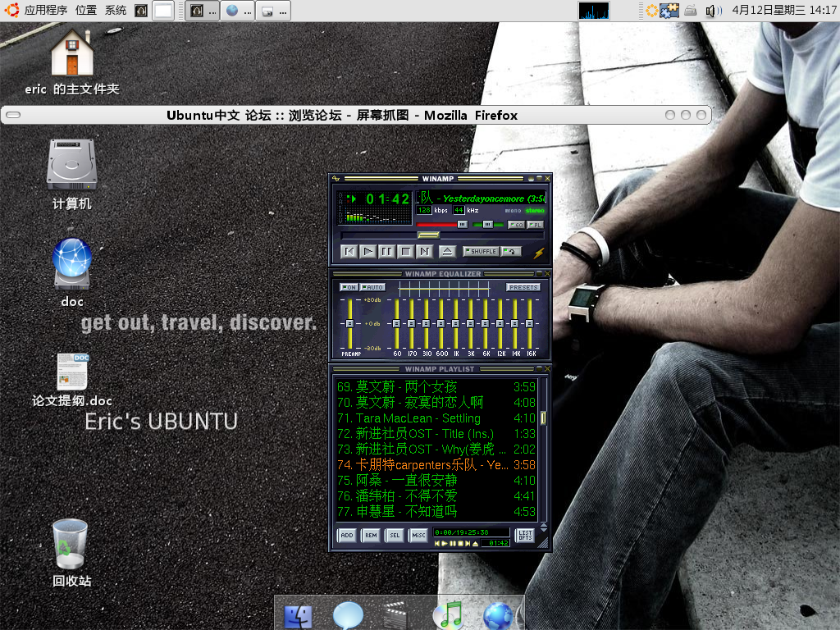Viewport: 840px width, 630px height.
Task: Select playlist track 69 莫文蔚 - 两个女孩
Action: [x=436, y=387]
